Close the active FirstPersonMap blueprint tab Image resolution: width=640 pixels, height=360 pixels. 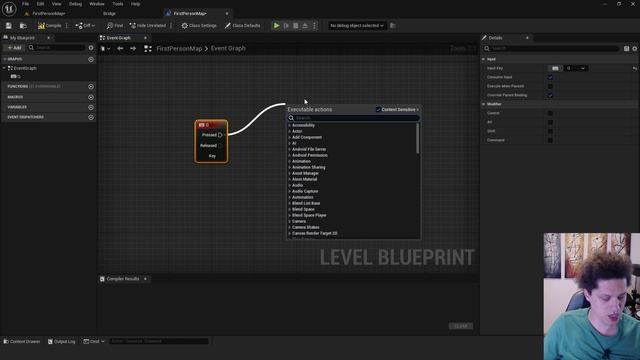tap(227, 13)
